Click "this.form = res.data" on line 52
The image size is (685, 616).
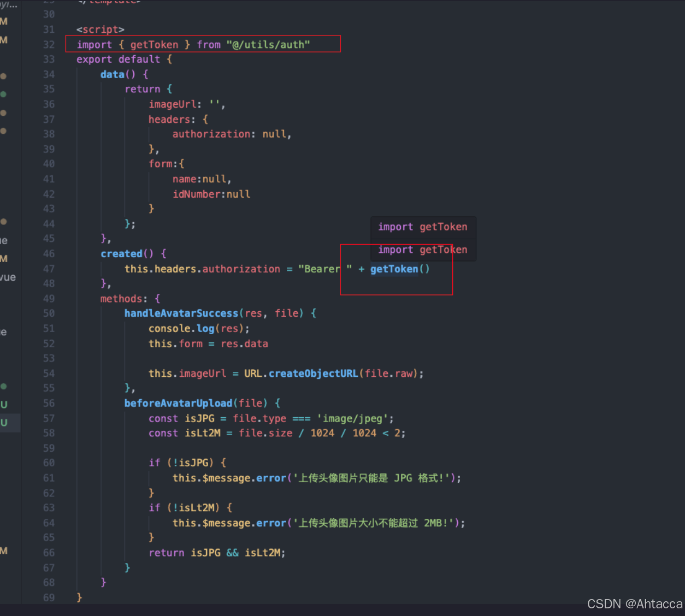click(x=208, y=344)
